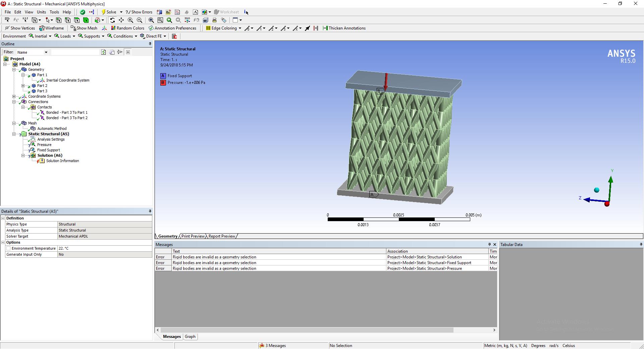The width and height of the screenshot is (644, 349).
Task: Select Bonded - Part 3 To Part 2
Action: point(67,118)
